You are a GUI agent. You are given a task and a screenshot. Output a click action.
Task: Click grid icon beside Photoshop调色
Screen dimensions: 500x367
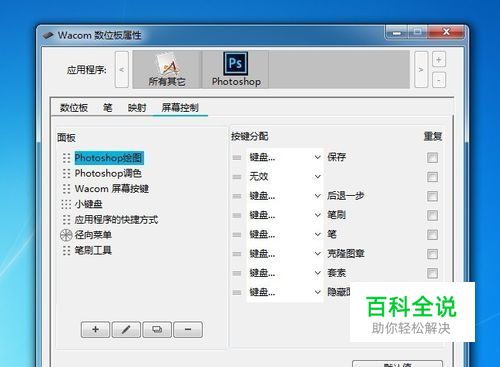[67, 173]
